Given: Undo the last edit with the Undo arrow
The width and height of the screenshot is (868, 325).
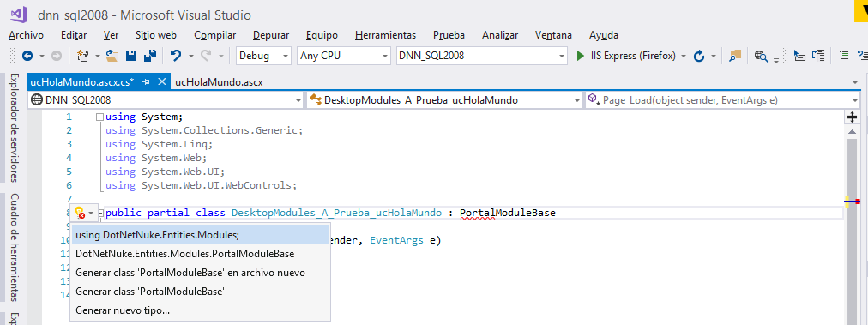Looking at the screenshot, I should 176,56.
